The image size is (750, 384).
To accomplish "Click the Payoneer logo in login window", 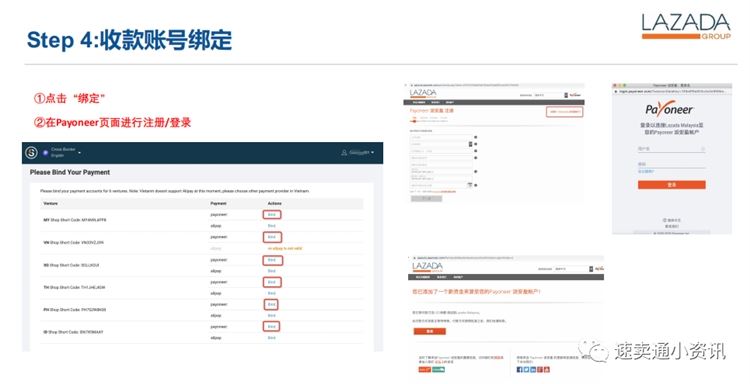I will coord(669,109).
